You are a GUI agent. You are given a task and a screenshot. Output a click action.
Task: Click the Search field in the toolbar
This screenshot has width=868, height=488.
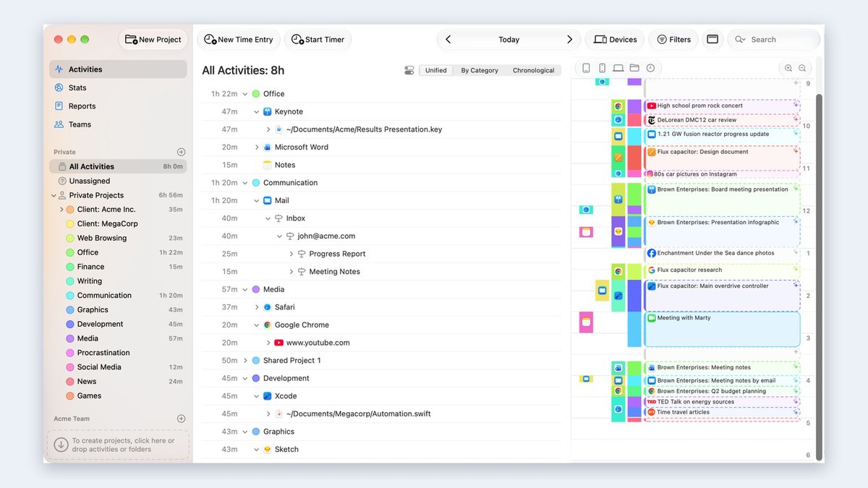pyautogui.click(x=774, y=39)
